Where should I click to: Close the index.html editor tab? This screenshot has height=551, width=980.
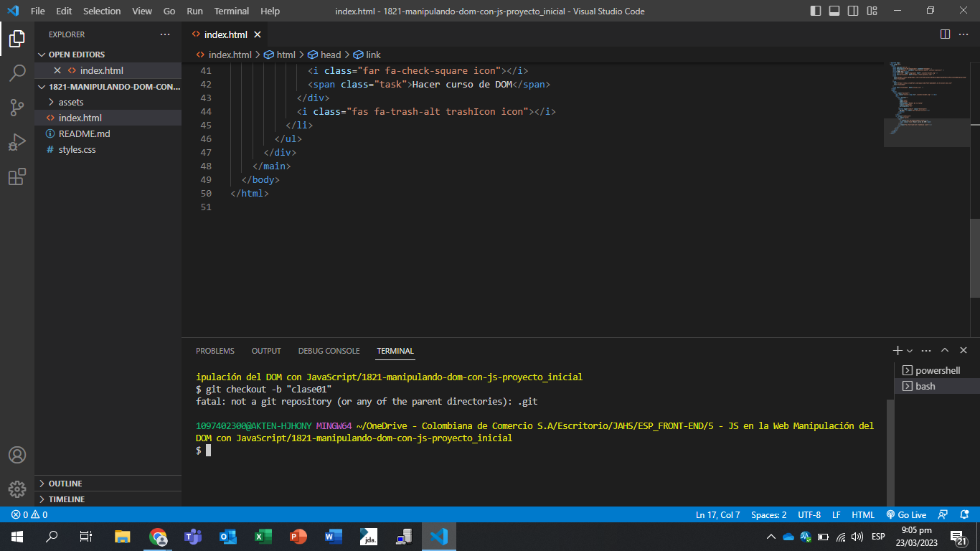click(x=258, y=34)
